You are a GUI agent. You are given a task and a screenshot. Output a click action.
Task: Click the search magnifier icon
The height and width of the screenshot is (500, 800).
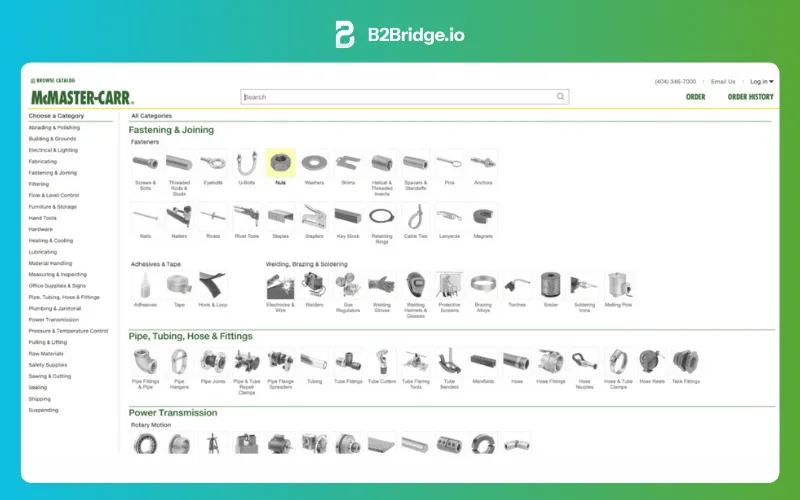coord(560,96)
